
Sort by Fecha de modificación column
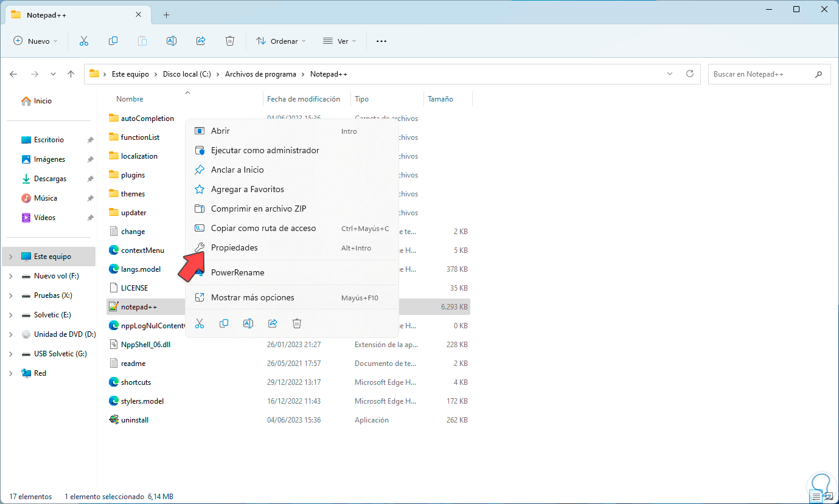(x=303, y=99)
